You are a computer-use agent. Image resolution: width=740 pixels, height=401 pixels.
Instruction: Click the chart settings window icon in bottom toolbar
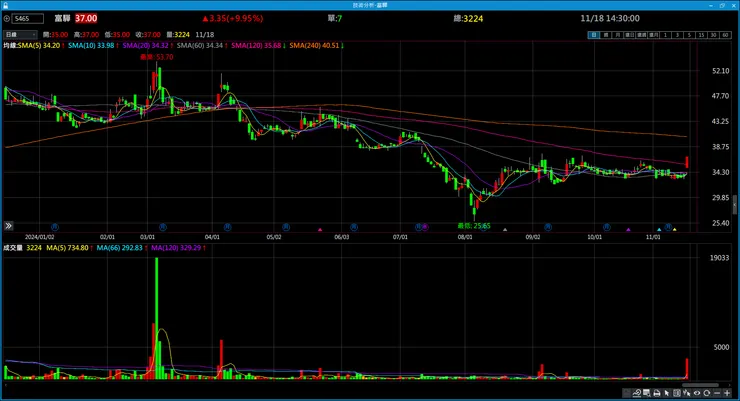pos(647,393)
